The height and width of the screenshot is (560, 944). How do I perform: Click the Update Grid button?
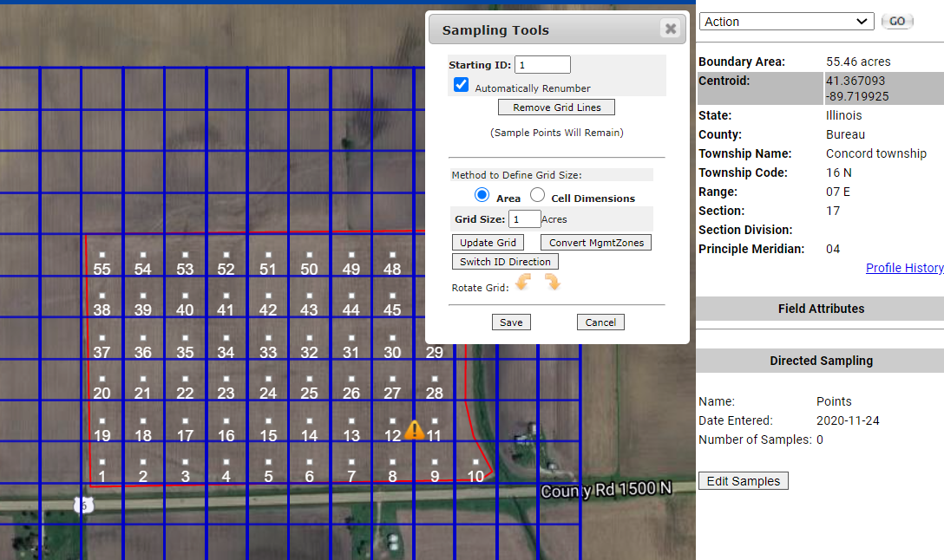point(488,243)
